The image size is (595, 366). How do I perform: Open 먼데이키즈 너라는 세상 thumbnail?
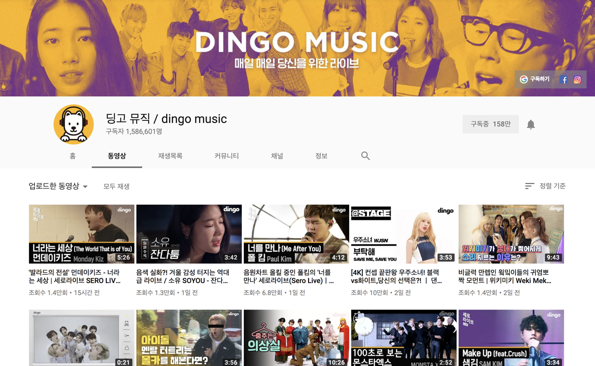tap(82, 234)
